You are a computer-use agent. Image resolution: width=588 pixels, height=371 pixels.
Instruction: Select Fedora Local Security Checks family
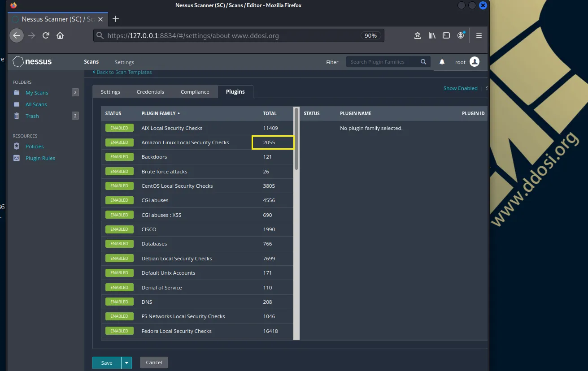pyautogui.click(x=197, y=331)
